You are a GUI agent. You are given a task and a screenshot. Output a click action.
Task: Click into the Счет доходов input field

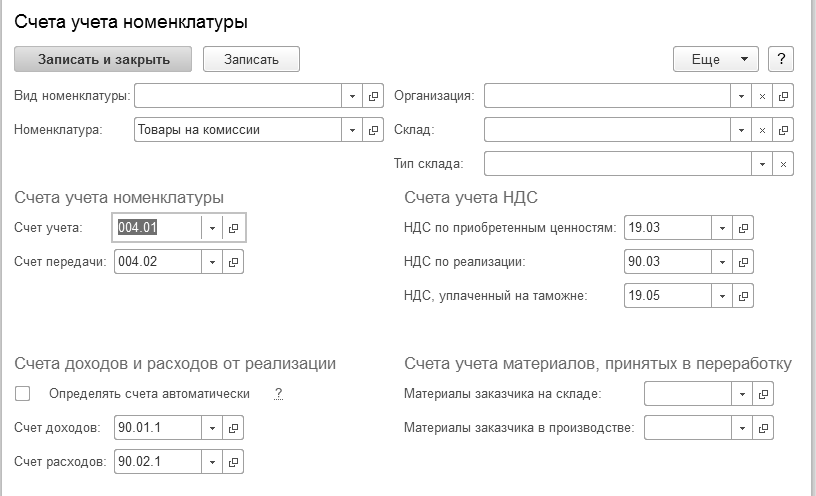158,428
